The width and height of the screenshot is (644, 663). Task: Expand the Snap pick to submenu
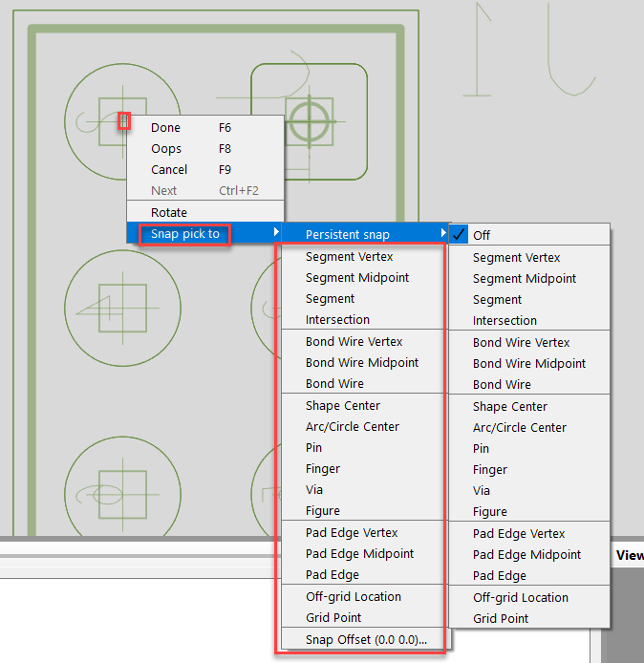click(x=184, y=234)
